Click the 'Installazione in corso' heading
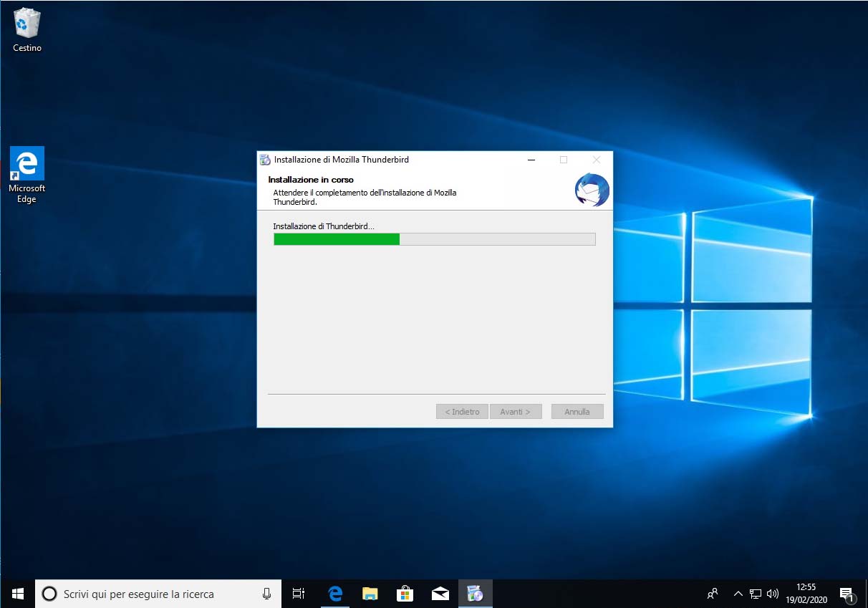This screenshot has height=608, width=868. pos(311,180)
